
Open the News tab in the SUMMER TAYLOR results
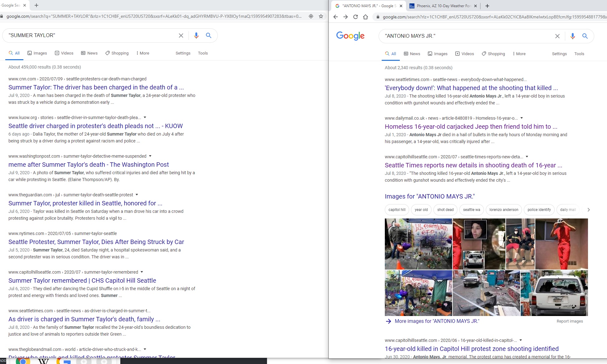point(89,53)
